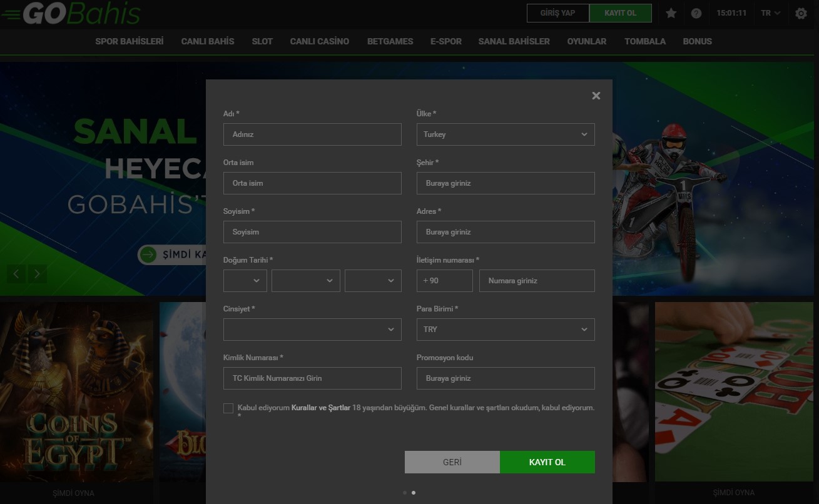Click ŞİMDİ OYNA under card game
This screenshot has height=504, width=819.
click(x=733, y=493)
